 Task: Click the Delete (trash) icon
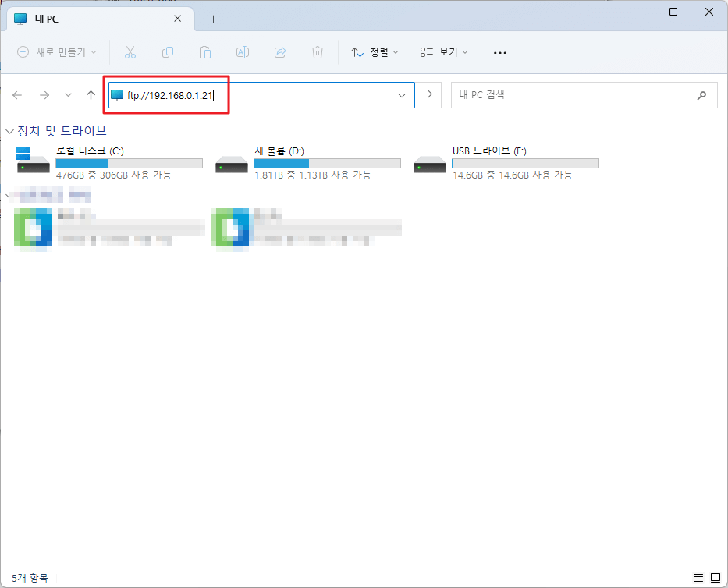(317, 52)
